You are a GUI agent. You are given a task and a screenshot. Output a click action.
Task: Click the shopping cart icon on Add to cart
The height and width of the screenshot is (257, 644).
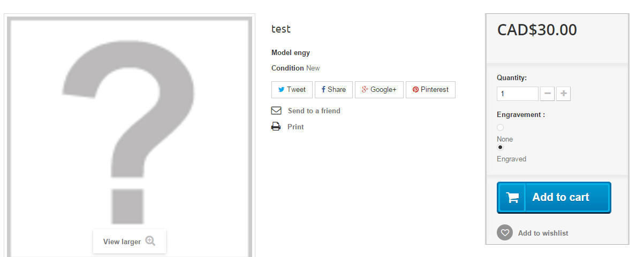(x=512, y=197)
